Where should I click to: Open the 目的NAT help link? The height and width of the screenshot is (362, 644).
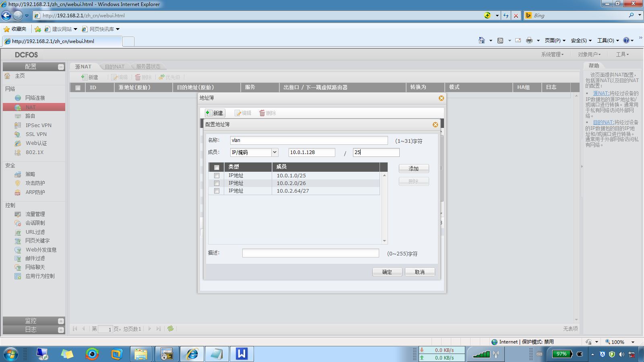pyautogui.click(x=603, y=122)
